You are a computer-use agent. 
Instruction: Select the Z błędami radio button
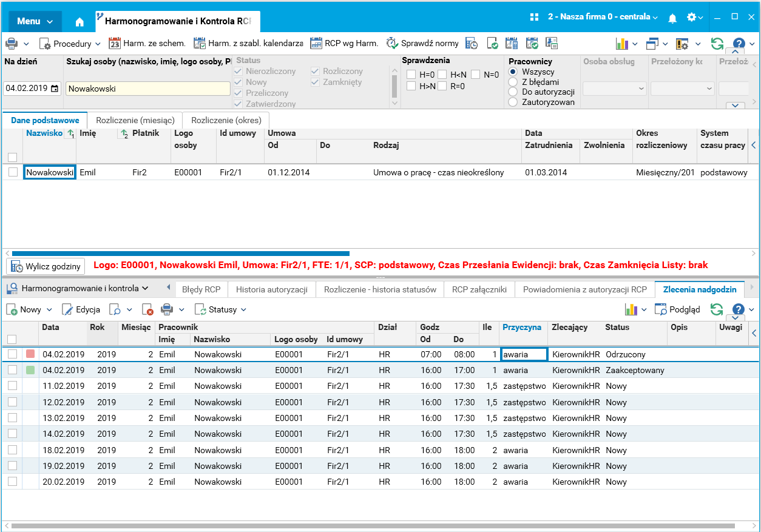[x=513, y=82]
